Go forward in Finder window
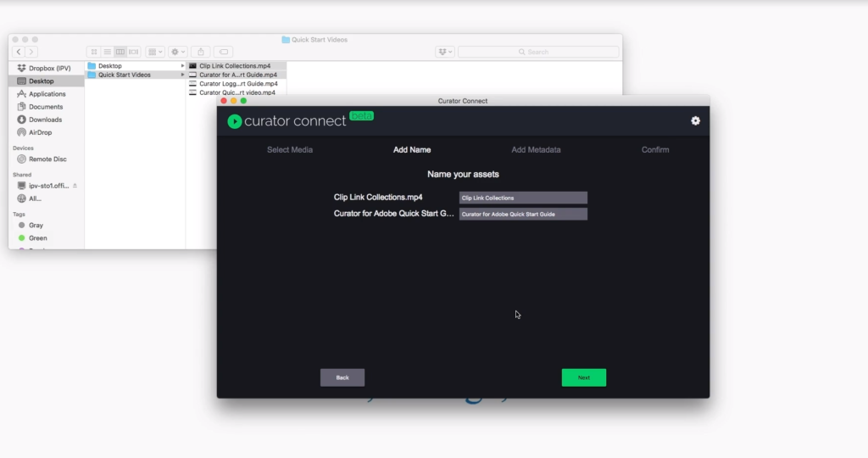 coord(31,52)
